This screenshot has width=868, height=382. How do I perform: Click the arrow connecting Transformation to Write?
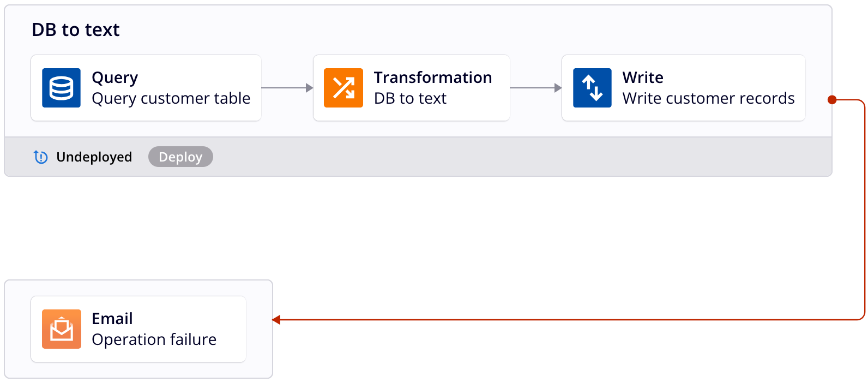click(535, 88)
